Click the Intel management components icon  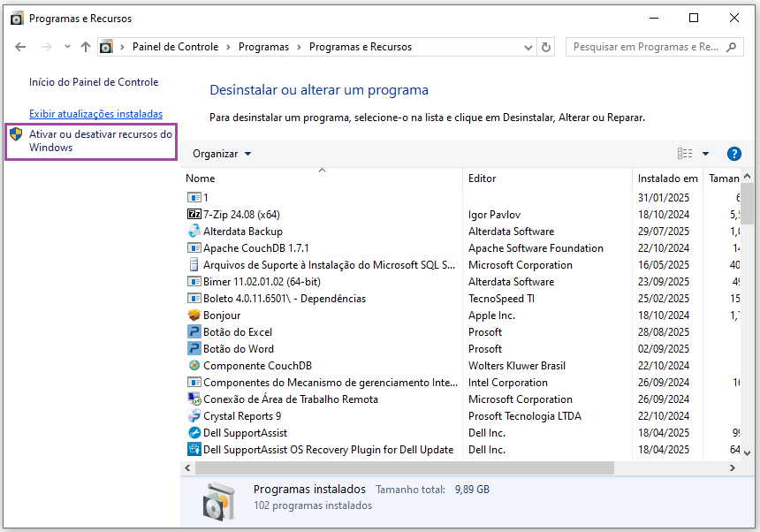(194, 383)
